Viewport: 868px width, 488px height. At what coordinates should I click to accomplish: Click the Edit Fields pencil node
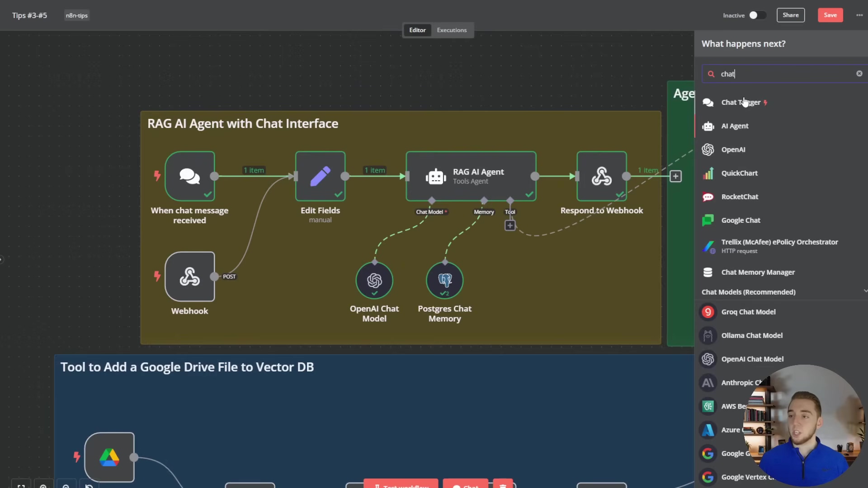320,176
